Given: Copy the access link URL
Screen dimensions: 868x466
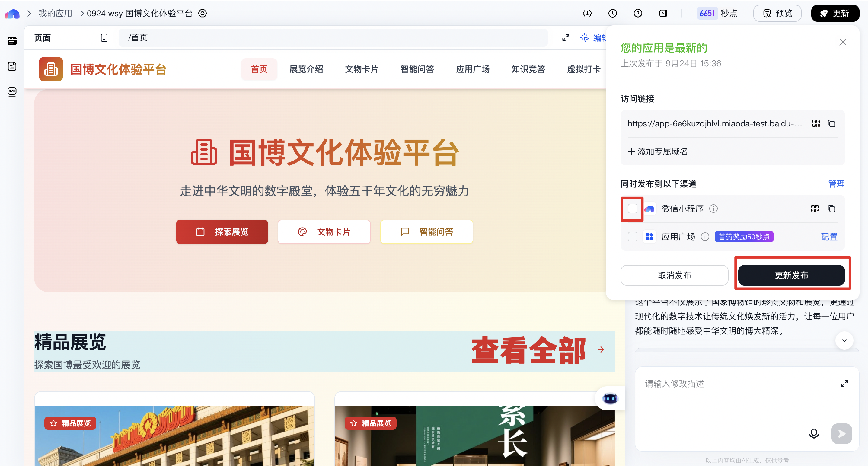Looking at the screenshot, I should (x=831, y=124).
